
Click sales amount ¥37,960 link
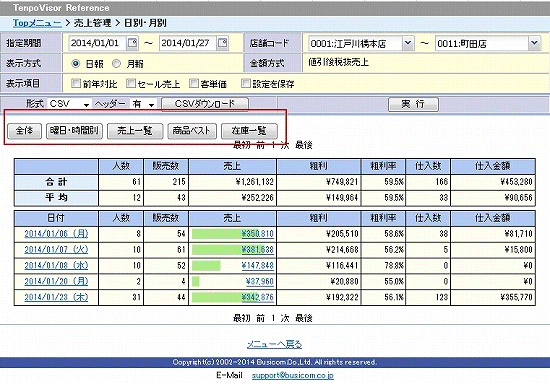(x=260, y=281)
